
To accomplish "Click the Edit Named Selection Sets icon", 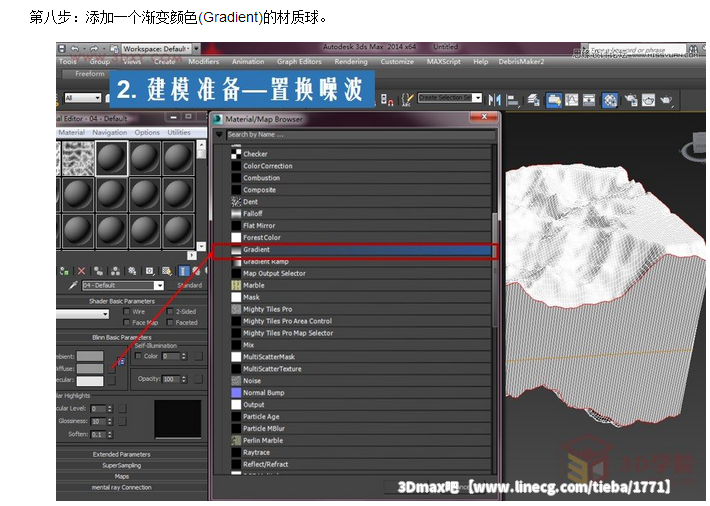I will (407, 99).
